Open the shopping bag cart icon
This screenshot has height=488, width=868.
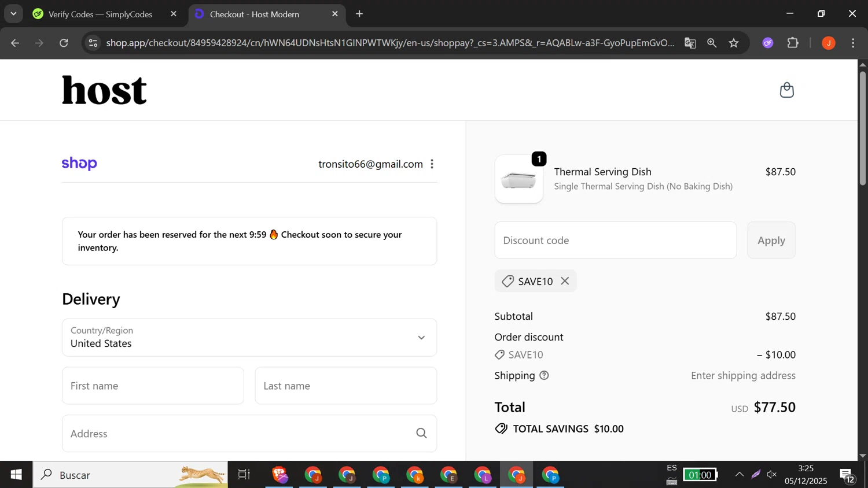tap(786, 90)
